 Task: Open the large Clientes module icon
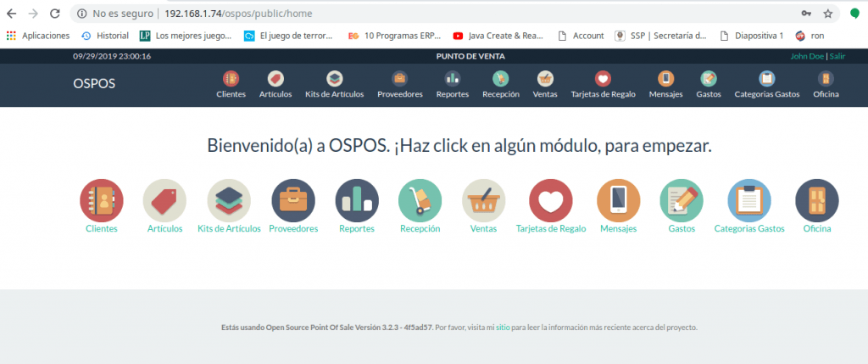pyautogui.click(x=101, y=200)
